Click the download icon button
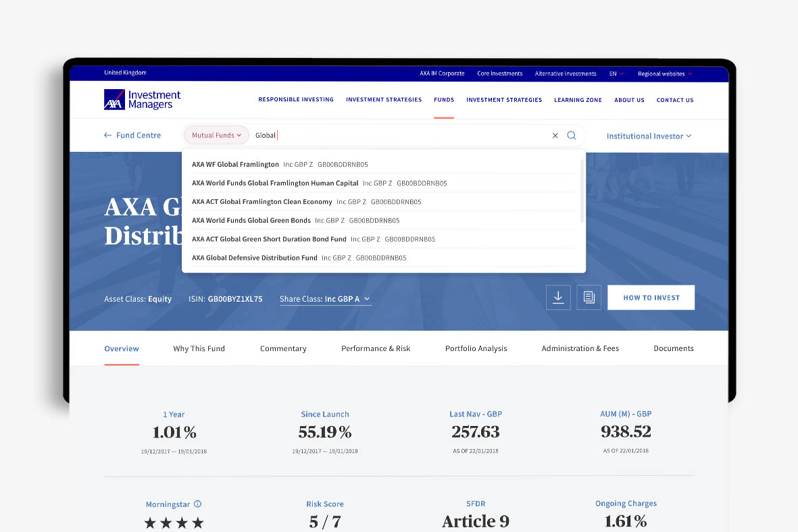798x532 pixels. tap(558, 298)
